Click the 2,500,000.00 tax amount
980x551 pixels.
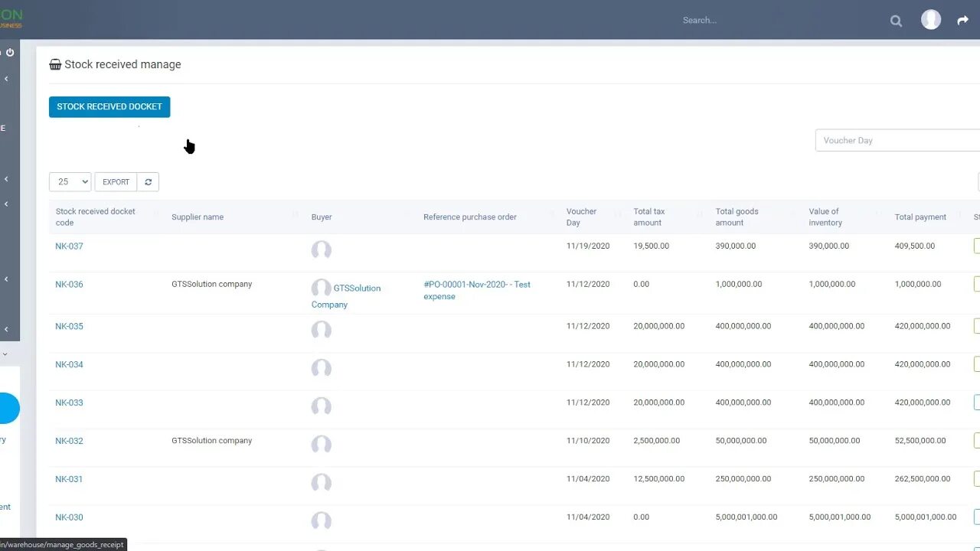click(x=657, y=441)
